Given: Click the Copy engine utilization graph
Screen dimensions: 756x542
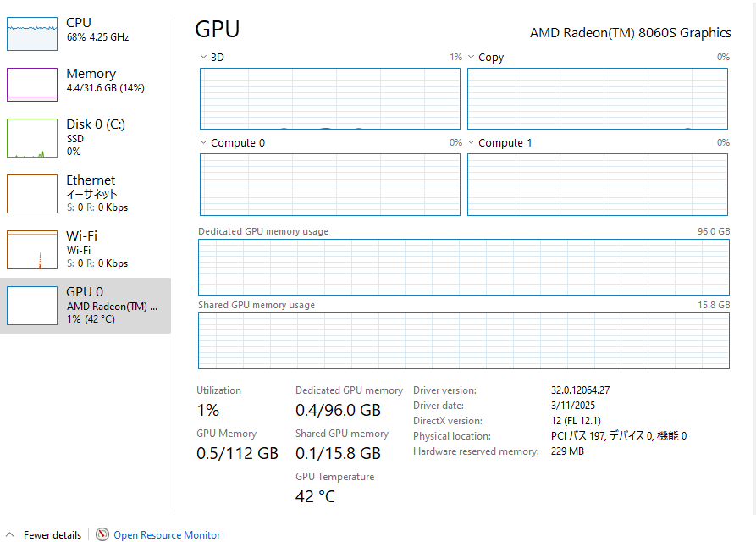Looking at the screenshot, I should coord(598,99).
